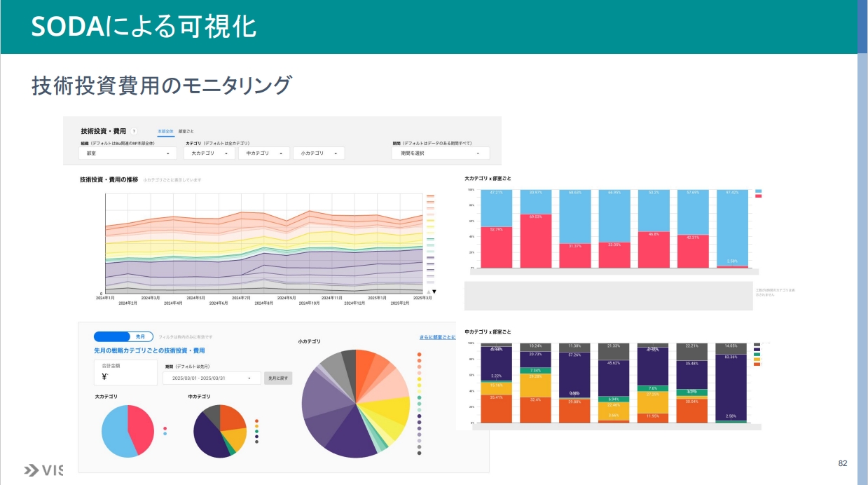Click the red legend dot beside 大カテゴリ pie
Screen dimensions: 868x485
click(x=165, y=428)
